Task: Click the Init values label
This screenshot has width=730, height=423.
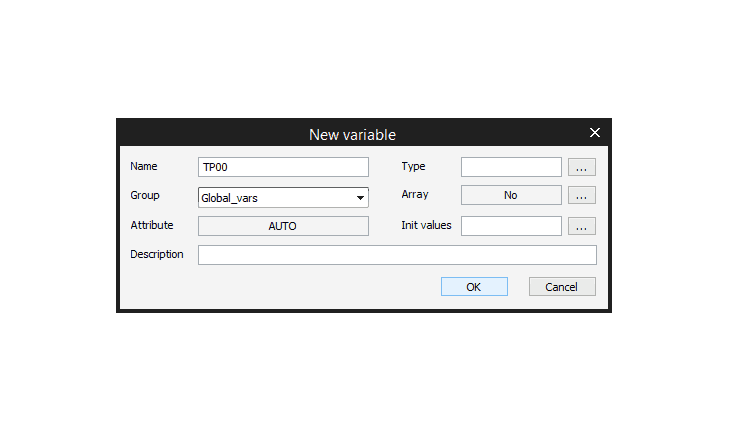Action: point(426,225)
